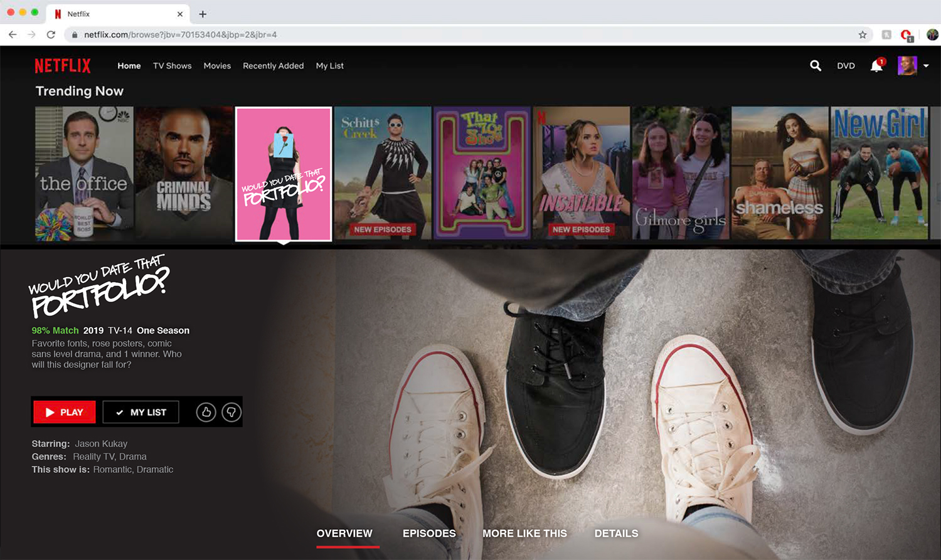Open Recently Added section

point(274,66)
